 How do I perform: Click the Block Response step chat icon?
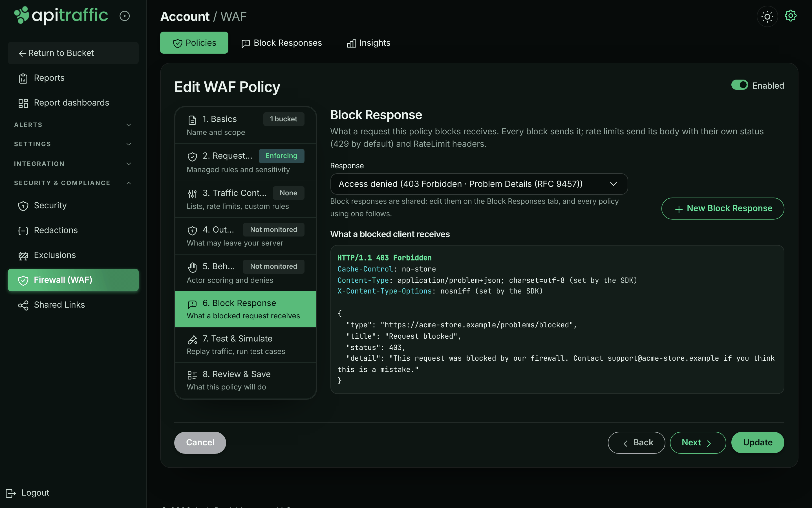click(x=192, y=304)
